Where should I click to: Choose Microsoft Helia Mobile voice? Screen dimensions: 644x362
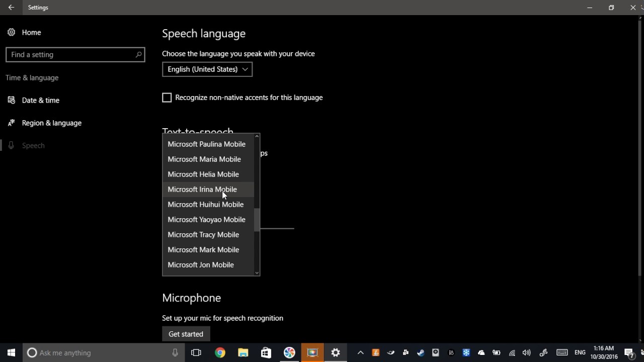(x=208, y=174)
